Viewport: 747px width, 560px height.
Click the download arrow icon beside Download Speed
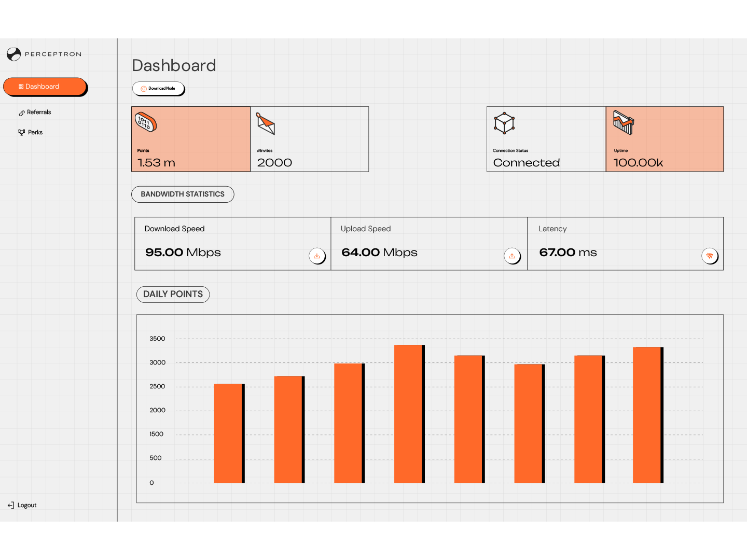coord(317,256)
